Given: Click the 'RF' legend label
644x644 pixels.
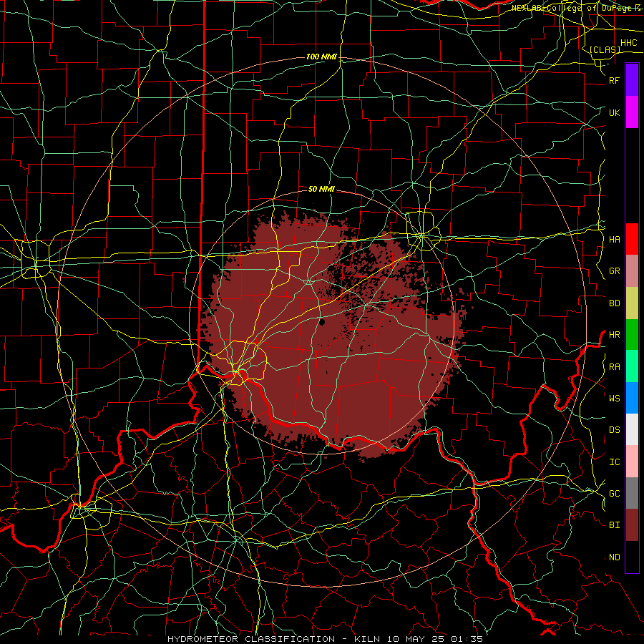Looking at the screenshot, I should pos(614,80).
